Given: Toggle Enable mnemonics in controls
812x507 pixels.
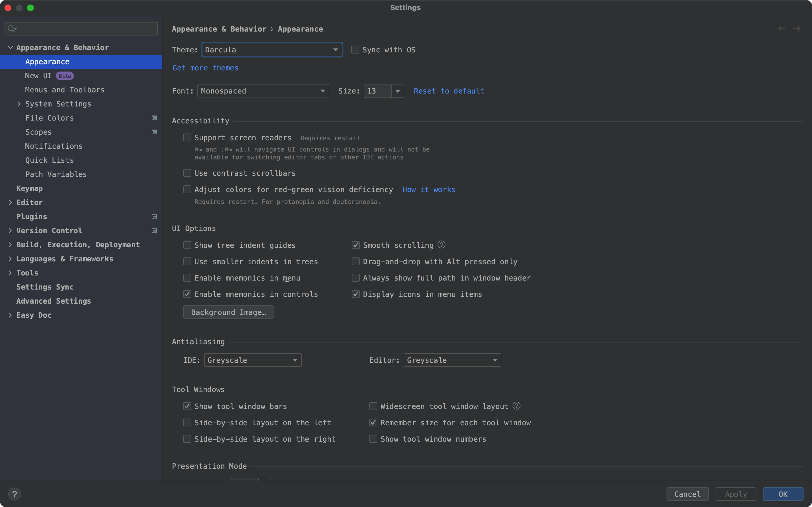Looking at the screenshot, I should [186, 294].
